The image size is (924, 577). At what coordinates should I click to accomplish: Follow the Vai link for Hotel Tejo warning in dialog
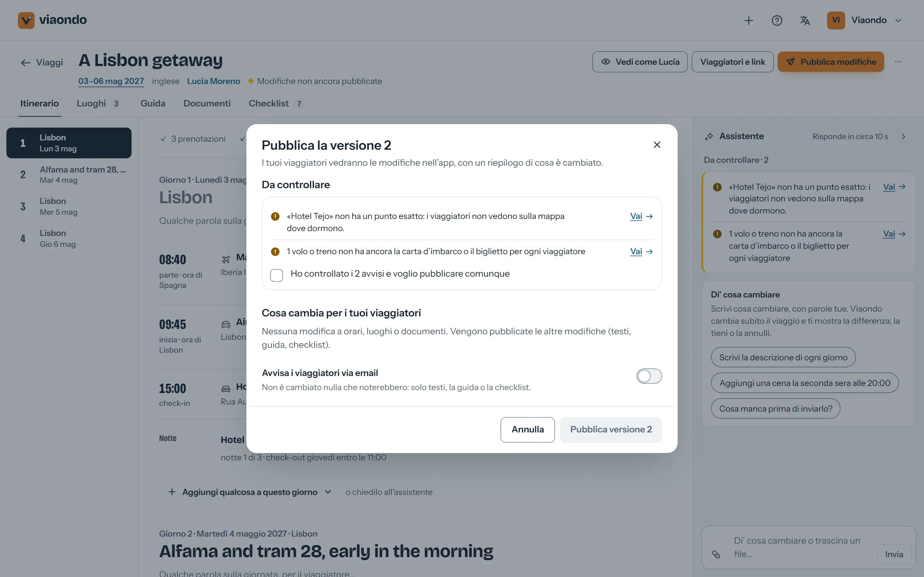[641, 216]
